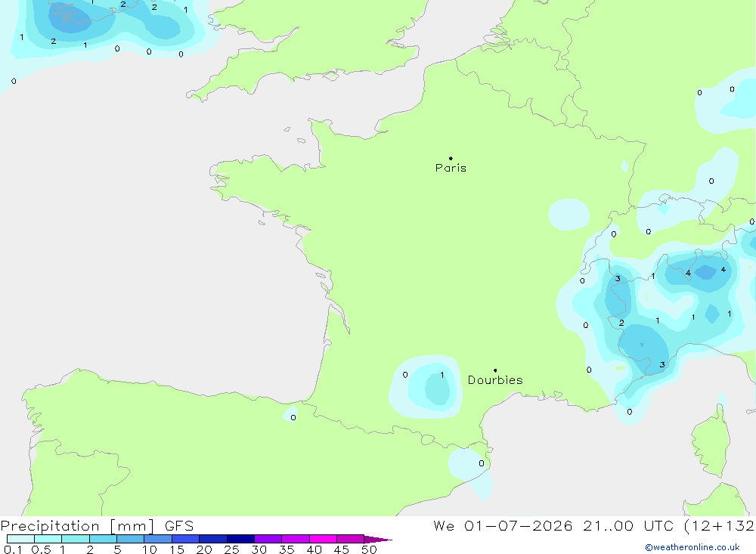Select the Paris city label
This screenshot has width=756, height=554.
click(451, 168)
